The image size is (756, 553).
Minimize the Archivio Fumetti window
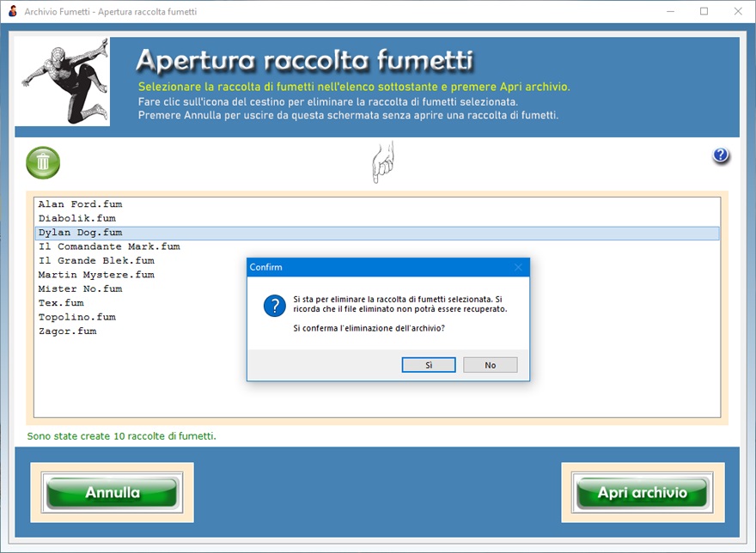(x=670, y=11)
